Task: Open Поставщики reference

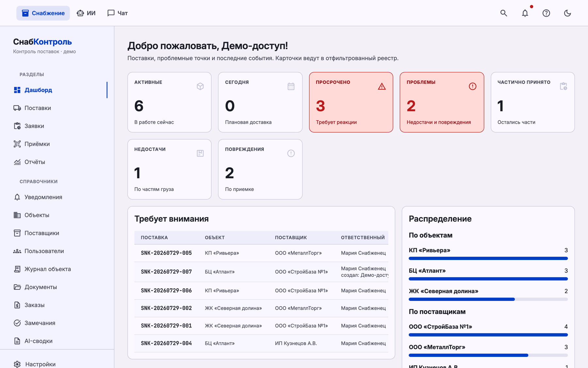Action: click(x=57, y=233)
